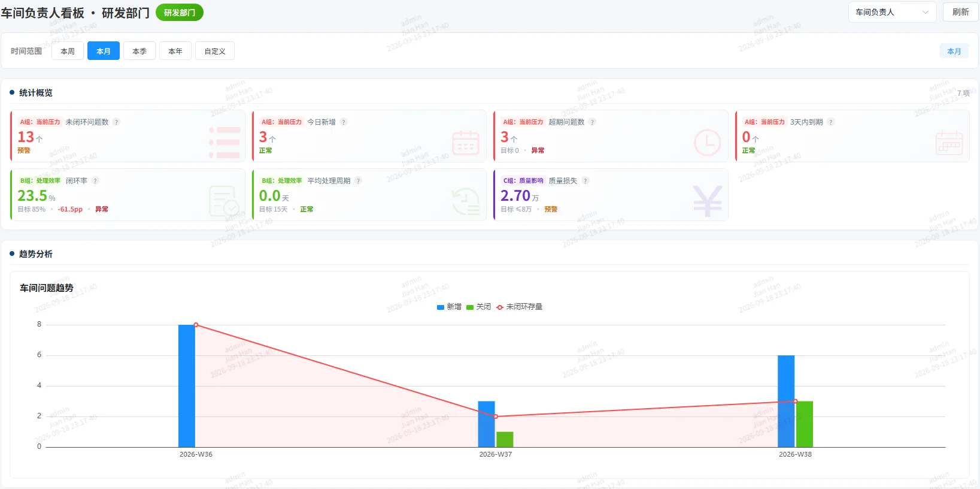Click the blue 新增 bar for 2026-W37

coord(487,424)
